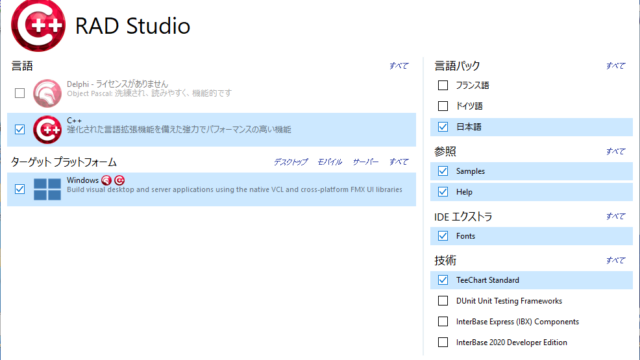Click モバイル platform filter link
The width and height of the screenshot is (640, 360).
click(x=330, y=162)
